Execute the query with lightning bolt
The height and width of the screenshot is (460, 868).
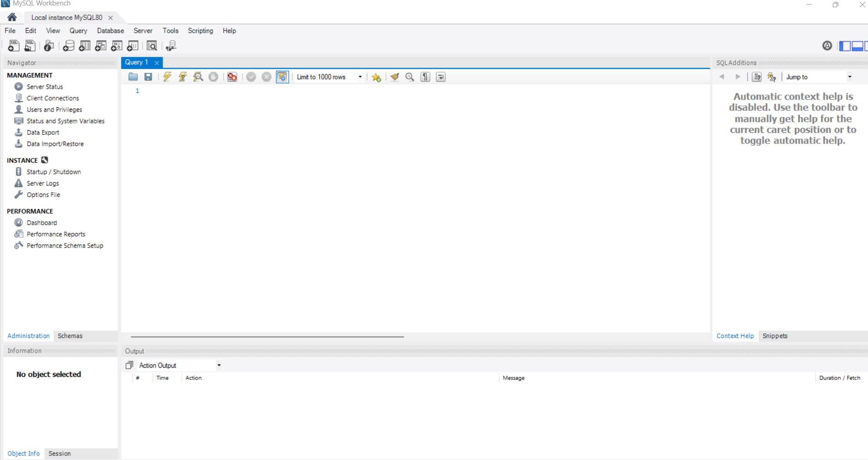coord(167,77)
